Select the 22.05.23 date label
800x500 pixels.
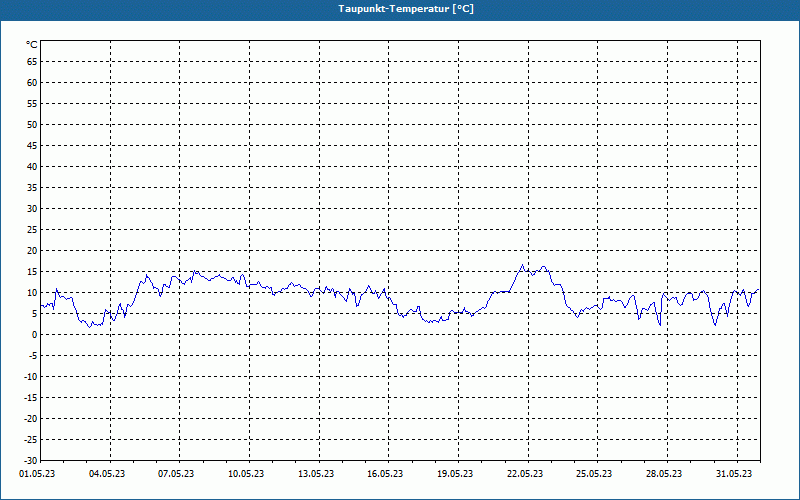coord(525,474)
